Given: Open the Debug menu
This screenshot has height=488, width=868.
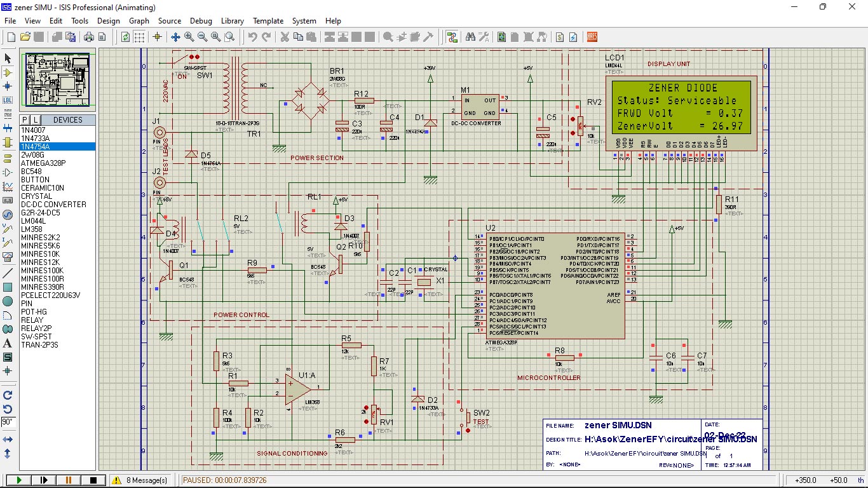Looking at the screenshot, I should (201, 21).
